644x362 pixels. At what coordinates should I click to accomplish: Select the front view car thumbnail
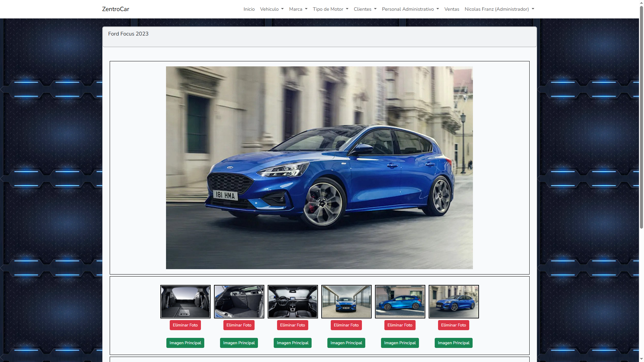coord(346,302)
